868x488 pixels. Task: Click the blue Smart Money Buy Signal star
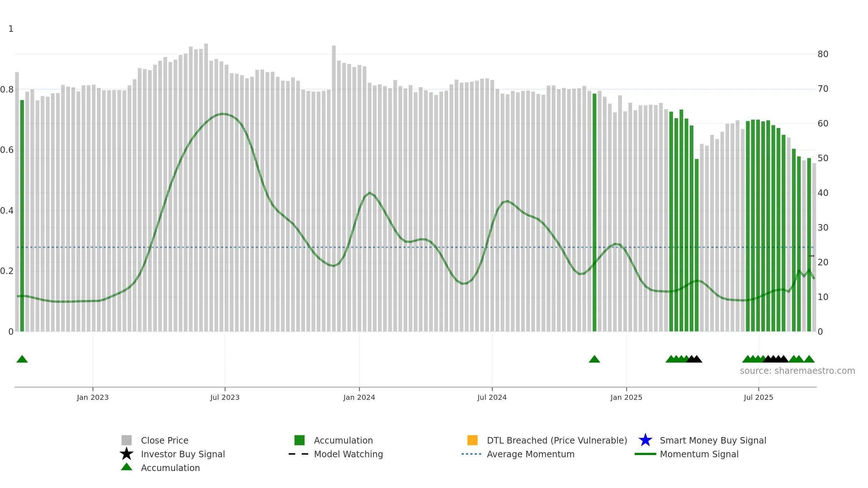pos(645,440)
